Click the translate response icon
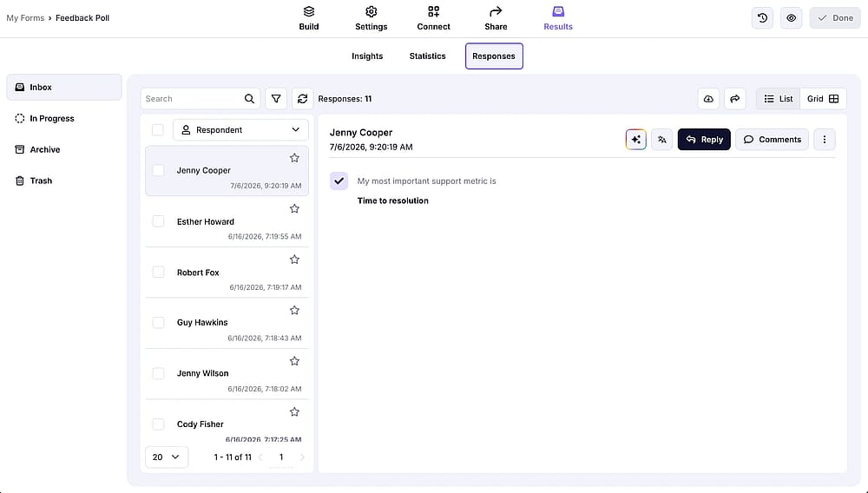This screenshot has width=868, height=493. point(662,140)
